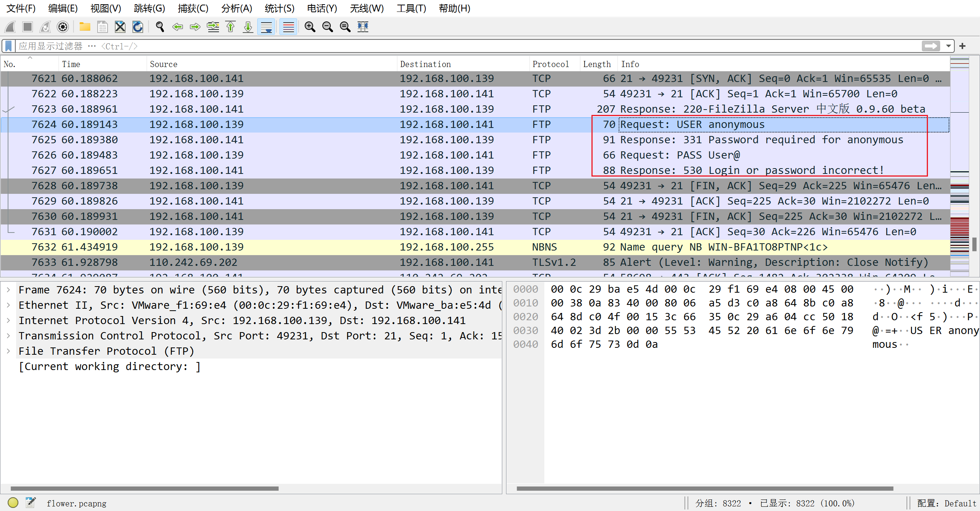
Task: Stop the running packet capture
Action: 27,27
